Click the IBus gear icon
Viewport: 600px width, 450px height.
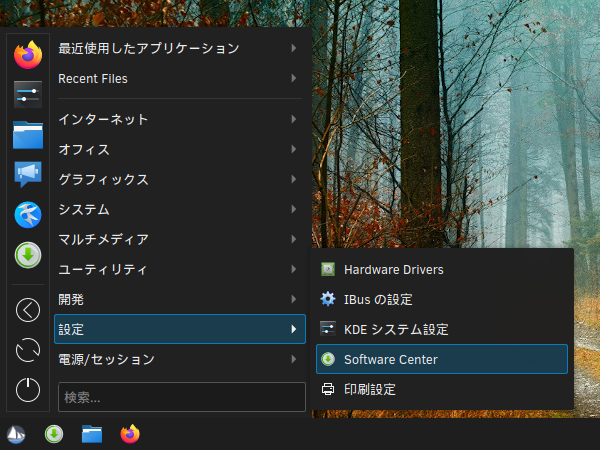click(x=328, y=299)
